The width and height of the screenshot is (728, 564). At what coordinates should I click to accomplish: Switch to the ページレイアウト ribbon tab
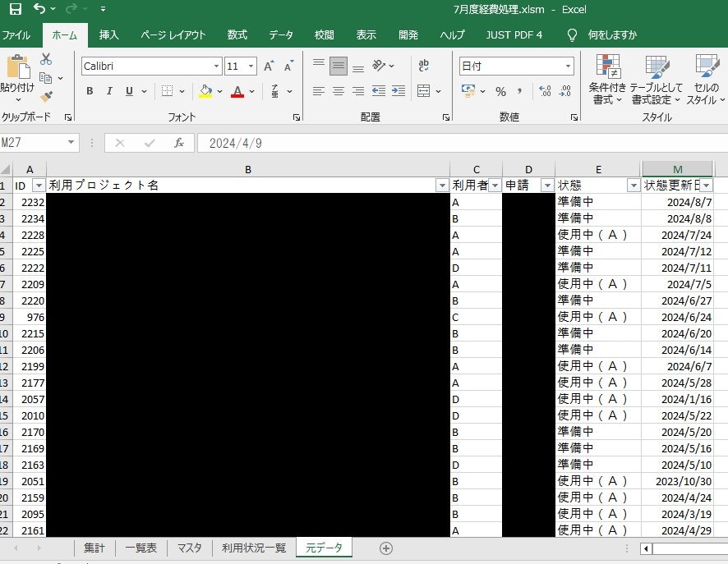pos(173,34)
